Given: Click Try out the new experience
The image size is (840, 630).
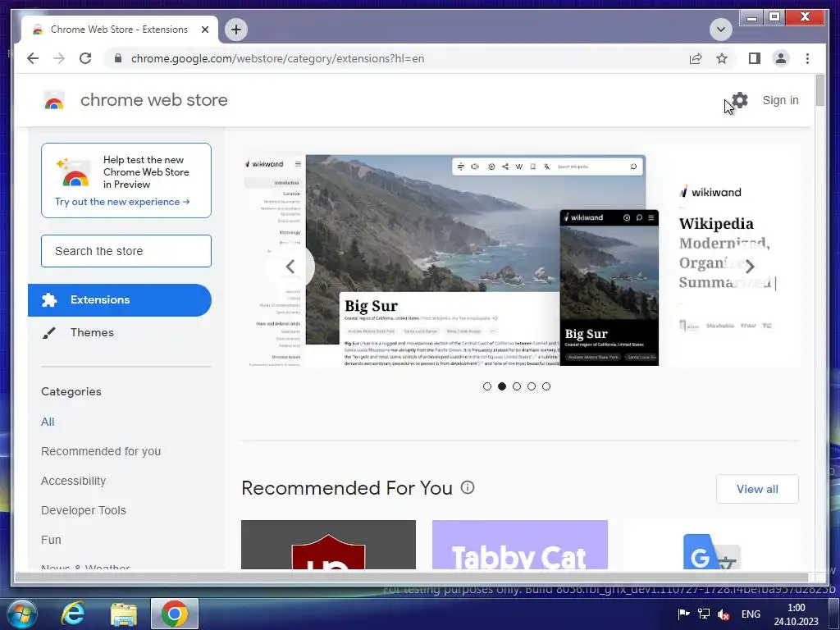Looking at the screenshot, I should click(122, 202).
